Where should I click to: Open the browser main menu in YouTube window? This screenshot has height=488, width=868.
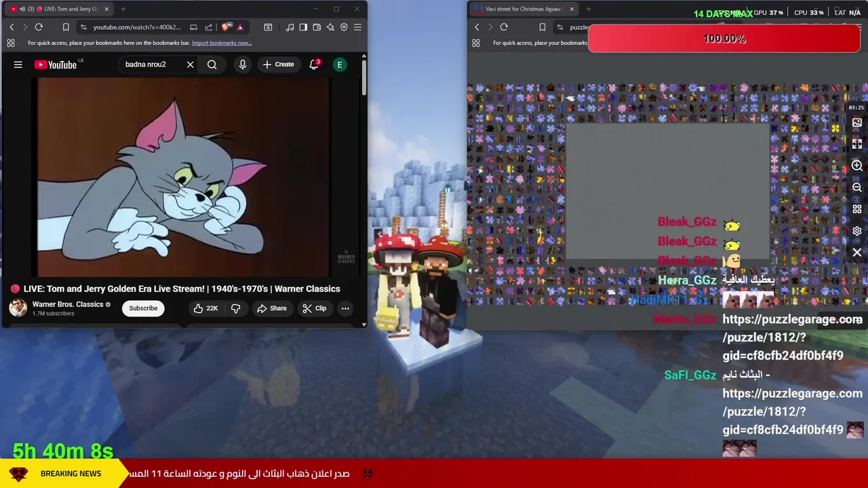[x=357, y=27]
